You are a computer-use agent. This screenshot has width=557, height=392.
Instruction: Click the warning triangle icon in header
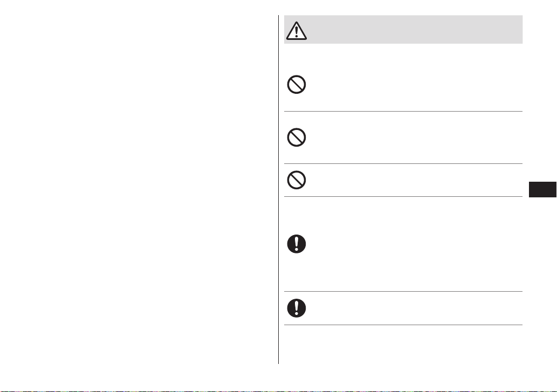pyautogui.click(x=296, y=31)
